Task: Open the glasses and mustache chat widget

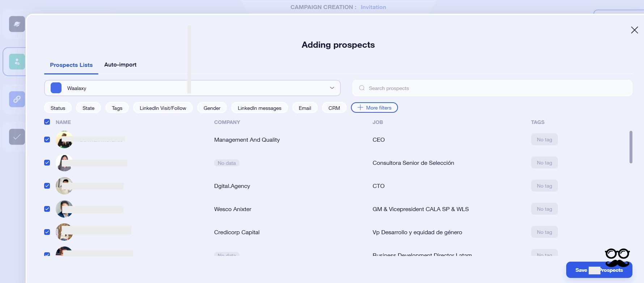Action: (617, 257)
